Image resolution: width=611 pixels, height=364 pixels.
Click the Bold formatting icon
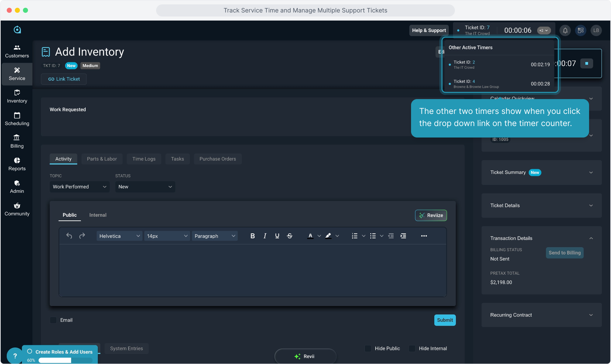click(x=253, y=236)
